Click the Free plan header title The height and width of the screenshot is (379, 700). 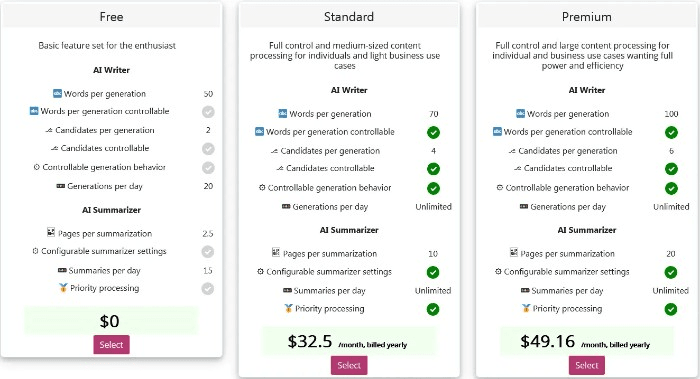111,17
